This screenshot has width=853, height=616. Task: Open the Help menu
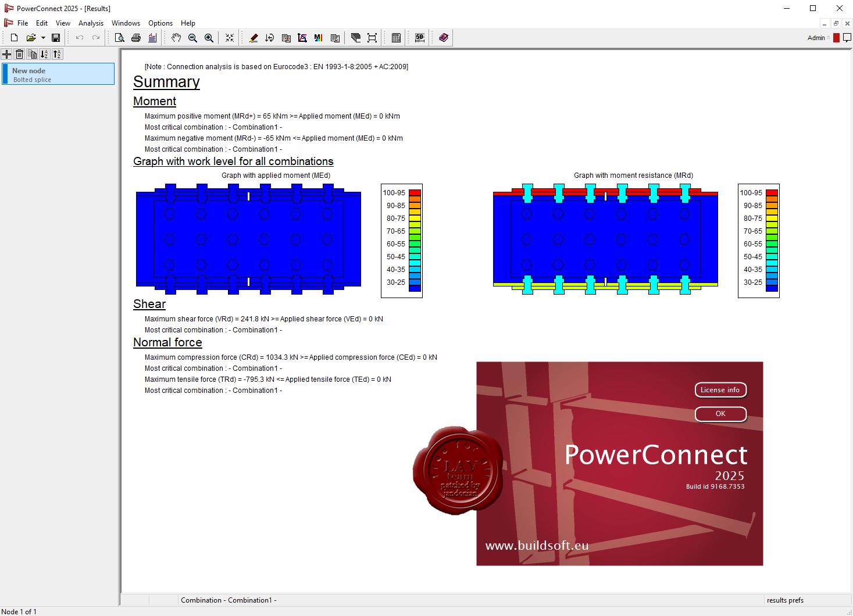[x=188, y=23]
